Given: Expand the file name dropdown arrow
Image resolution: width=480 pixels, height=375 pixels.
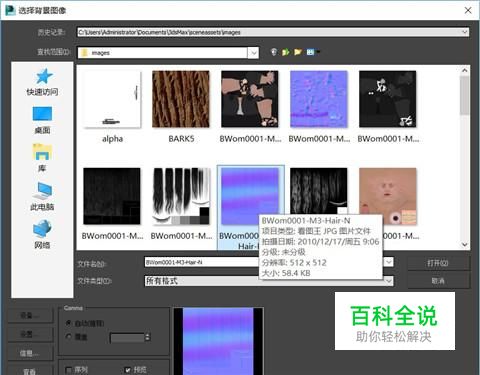Looking at the screenshot, I should (x=389, y=262).
